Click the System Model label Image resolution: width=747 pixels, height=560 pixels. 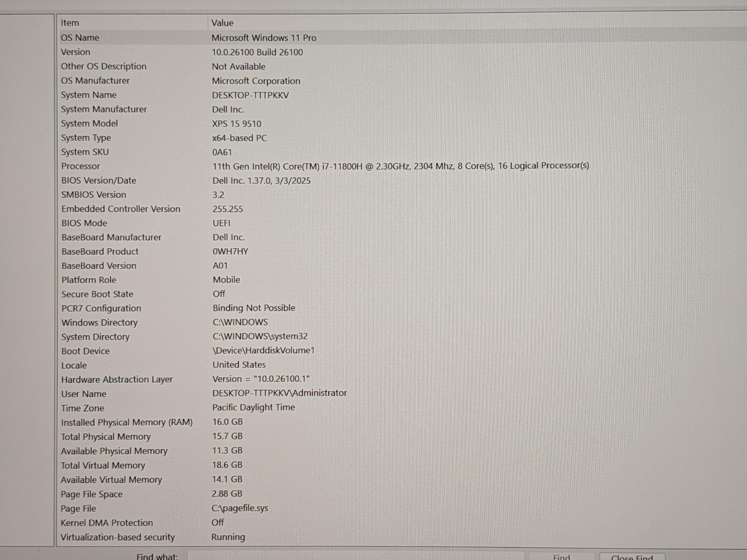click(89, 124)
